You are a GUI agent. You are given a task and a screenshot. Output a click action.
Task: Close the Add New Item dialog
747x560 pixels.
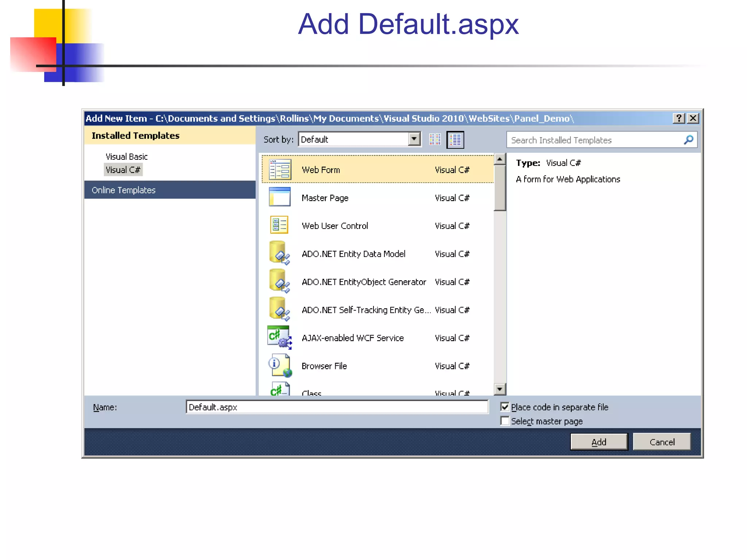click(x=693, y=118)
